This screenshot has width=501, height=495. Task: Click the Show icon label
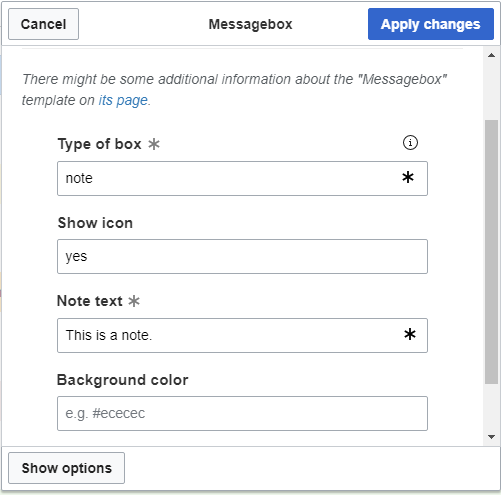pos(95,223)
